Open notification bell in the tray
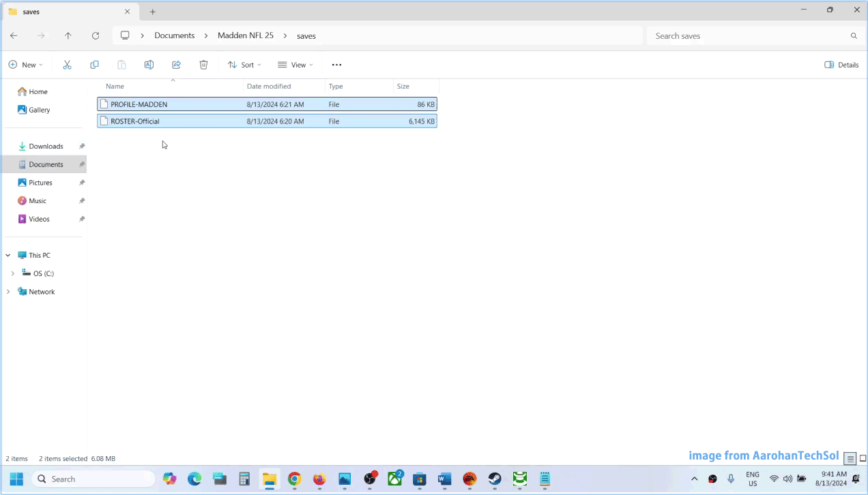The height and width of the screenshot is (495, 868). [x=856, y=479]
